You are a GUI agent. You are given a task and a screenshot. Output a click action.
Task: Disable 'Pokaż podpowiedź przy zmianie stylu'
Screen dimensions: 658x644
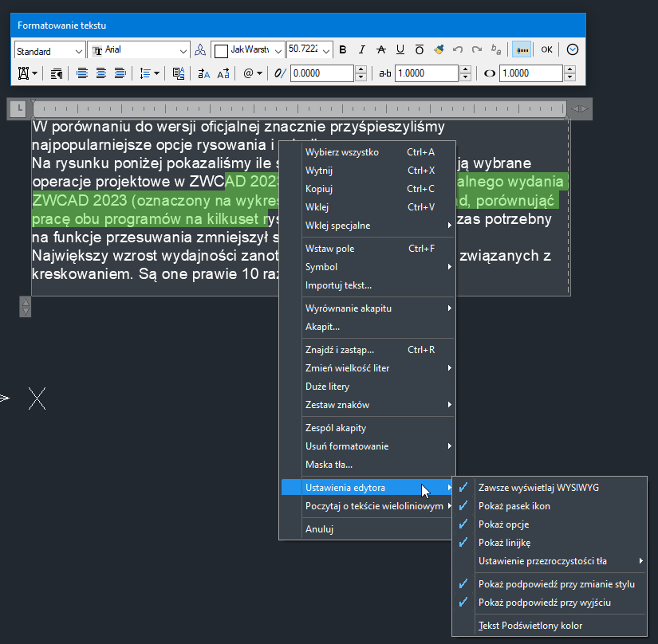pos(550,584)
